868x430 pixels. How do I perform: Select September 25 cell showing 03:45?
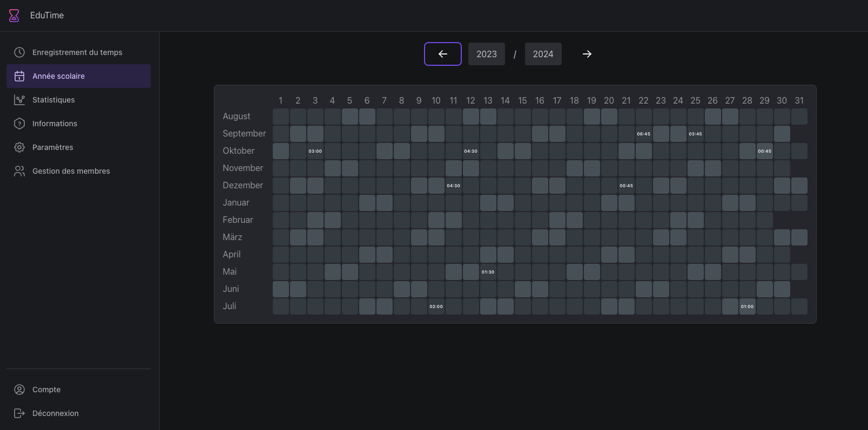click(696, 134)
